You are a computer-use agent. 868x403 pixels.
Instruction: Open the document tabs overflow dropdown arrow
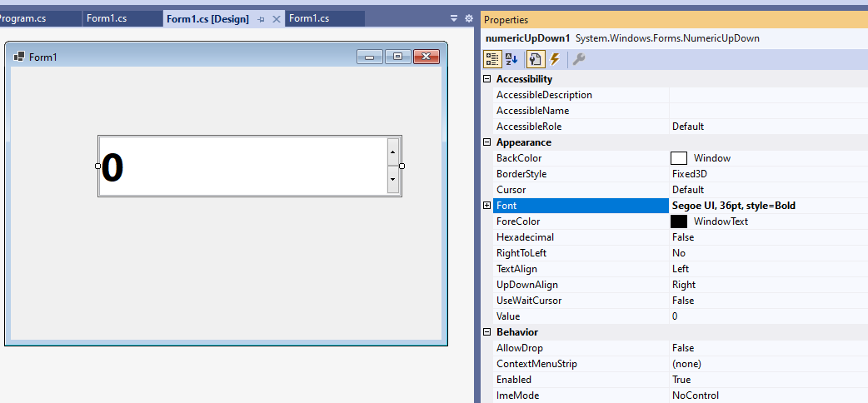(x=454, y=18)
